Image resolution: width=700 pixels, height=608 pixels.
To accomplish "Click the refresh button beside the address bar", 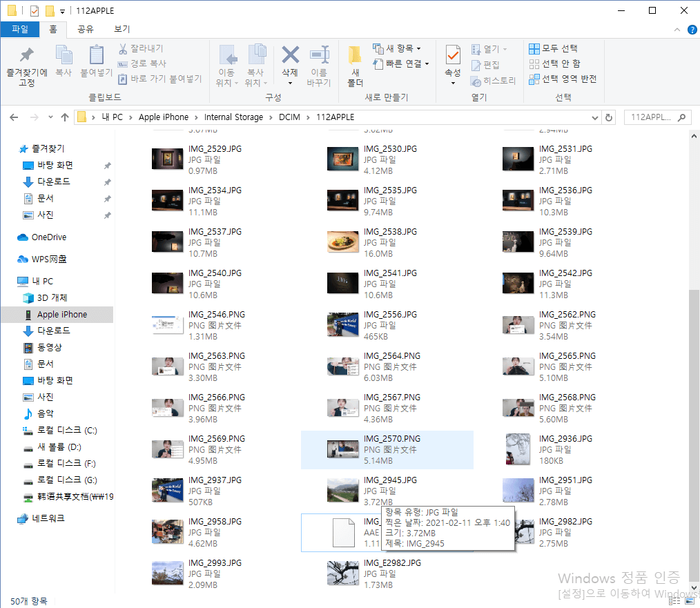I will click(x=608, y=117).
